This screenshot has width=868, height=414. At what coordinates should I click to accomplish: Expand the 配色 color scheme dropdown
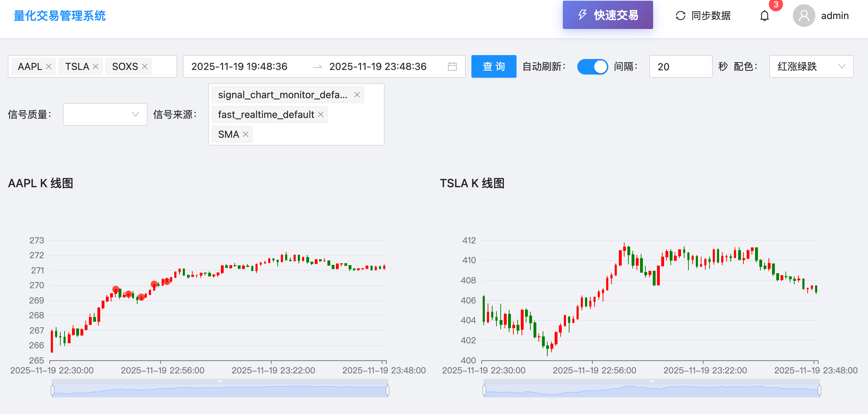[811, 66]
